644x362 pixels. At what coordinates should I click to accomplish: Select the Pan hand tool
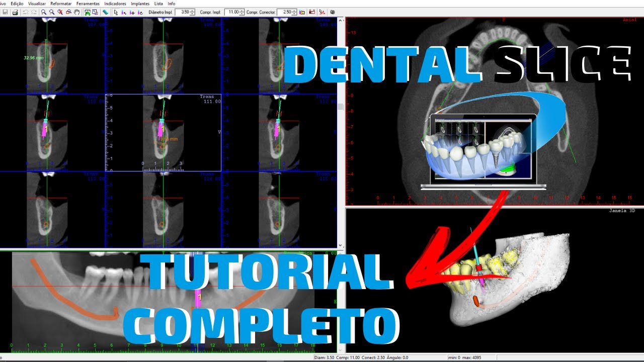pos(77,12)
